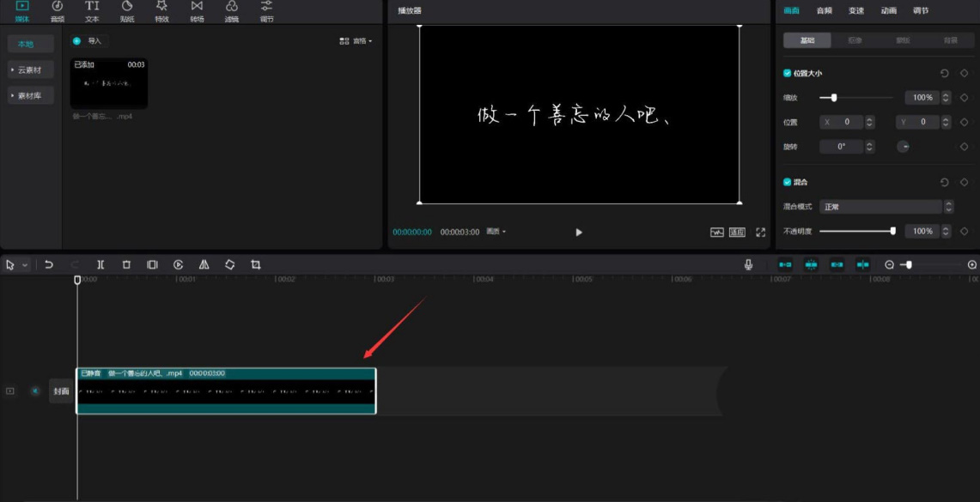
Task: Select the Split tool in the timeline toolbar
Action: (x=100, y=264)
